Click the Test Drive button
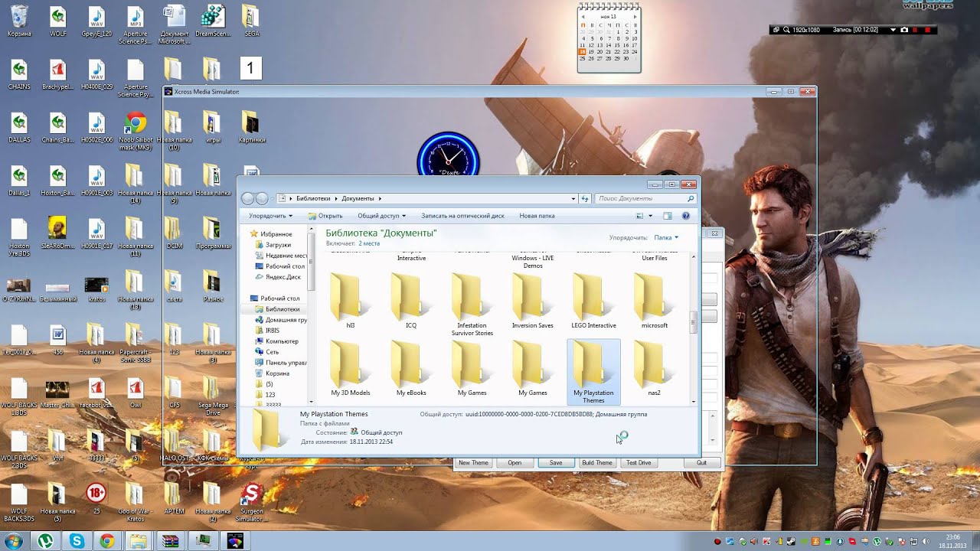Image resolution: width=980 pixels, height=551 pixels. tap(639, 463)
